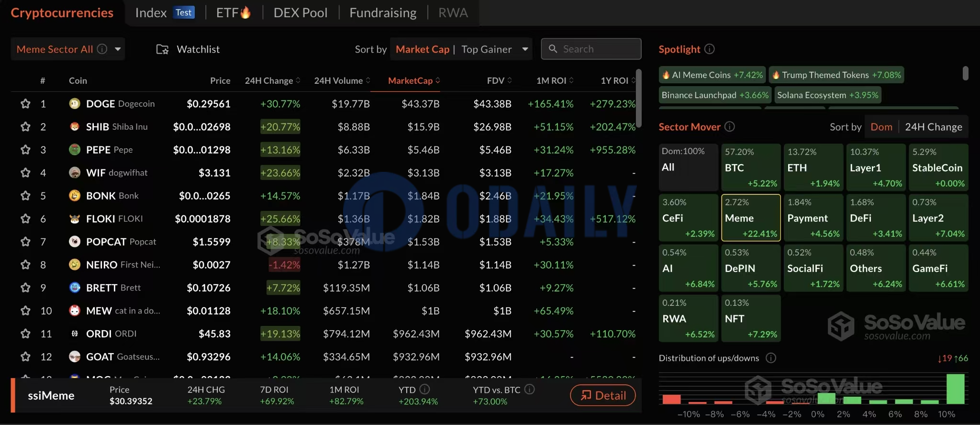
Task: Click the Popcat coin logo
Action: point(75,241)
